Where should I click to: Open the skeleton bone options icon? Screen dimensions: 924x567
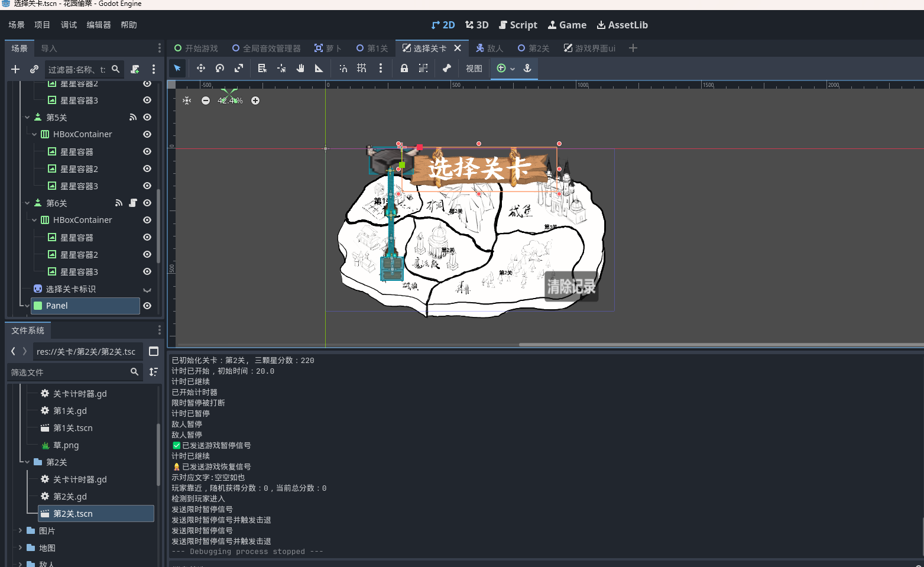(447, 69)
